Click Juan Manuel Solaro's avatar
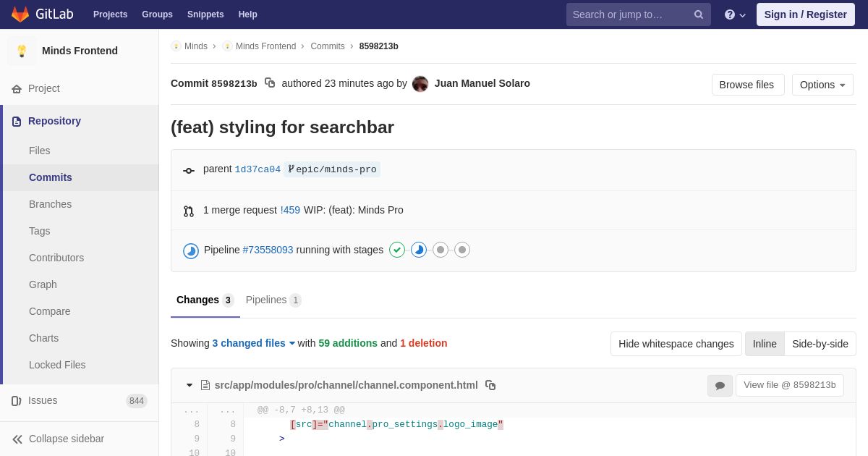 pos(420,84)
